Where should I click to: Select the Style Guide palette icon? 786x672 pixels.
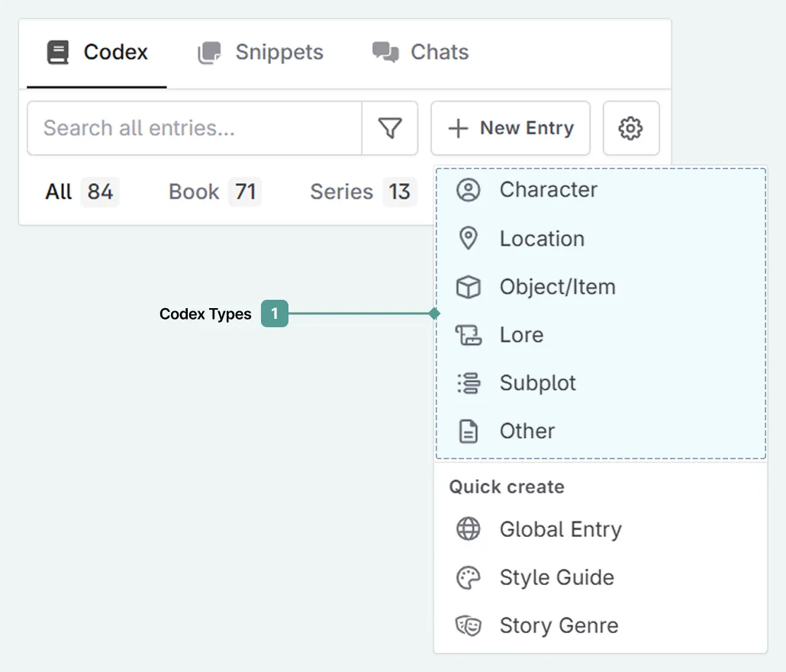[469, 577]
